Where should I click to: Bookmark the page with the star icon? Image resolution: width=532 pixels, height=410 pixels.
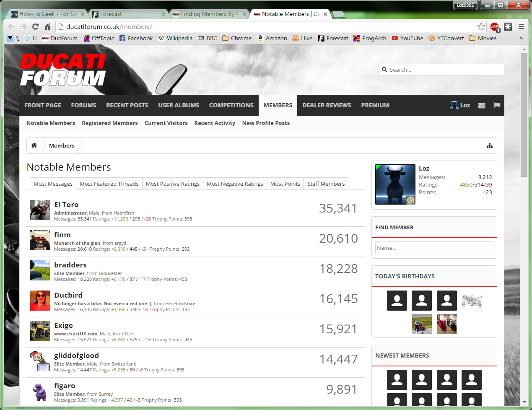tap(481, 27)
